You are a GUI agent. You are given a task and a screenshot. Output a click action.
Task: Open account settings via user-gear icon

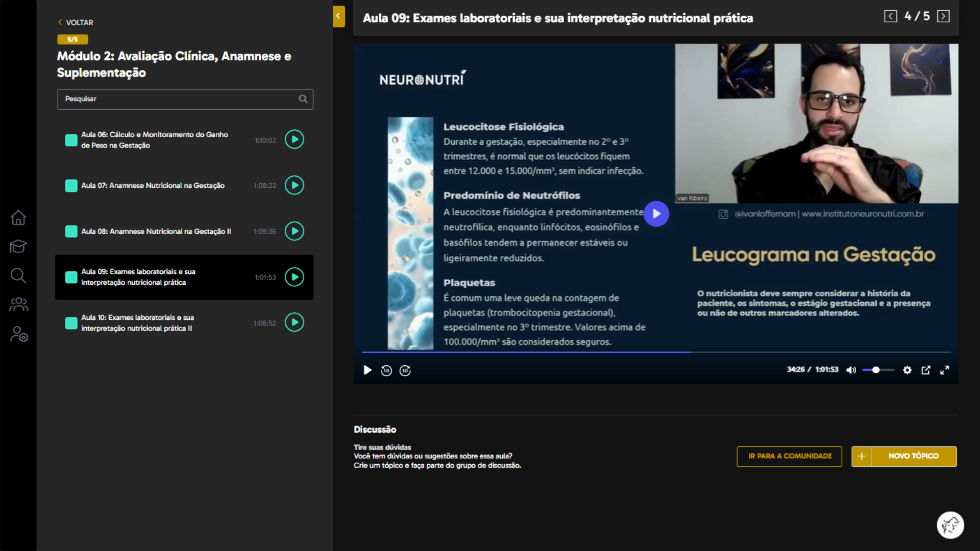pos(18,335)
